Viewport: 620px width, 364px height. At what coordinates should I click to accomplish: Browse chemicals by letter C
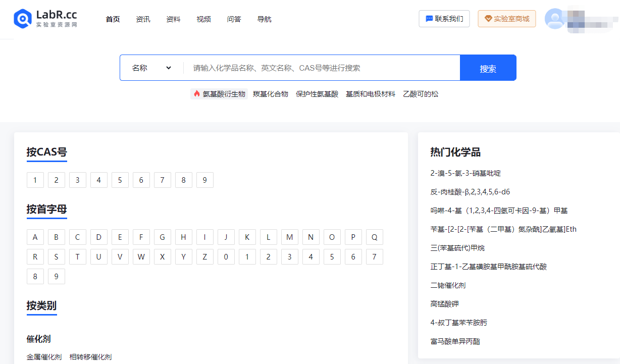[x=78, y=237]
